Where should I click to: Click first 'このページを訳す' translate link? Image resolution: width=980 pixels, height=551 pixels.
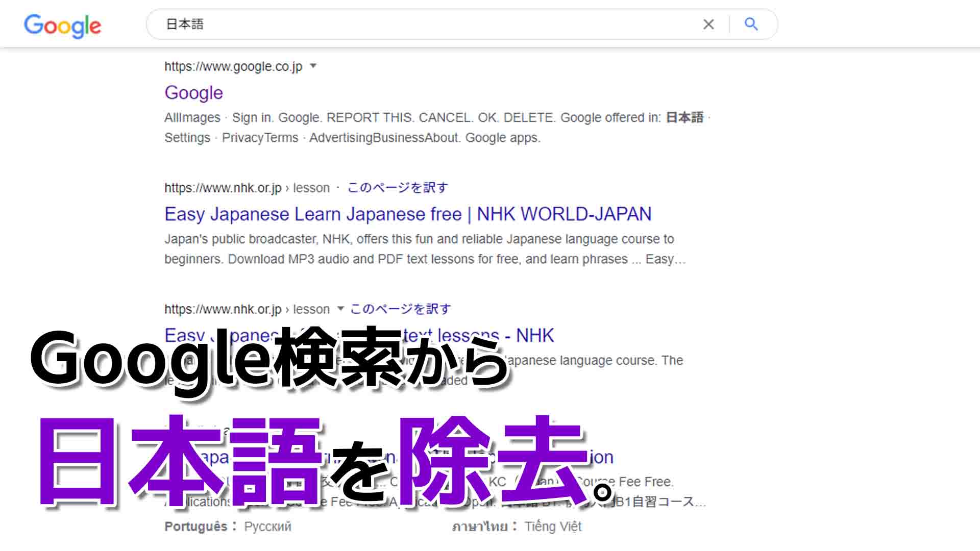coord(398,188)
